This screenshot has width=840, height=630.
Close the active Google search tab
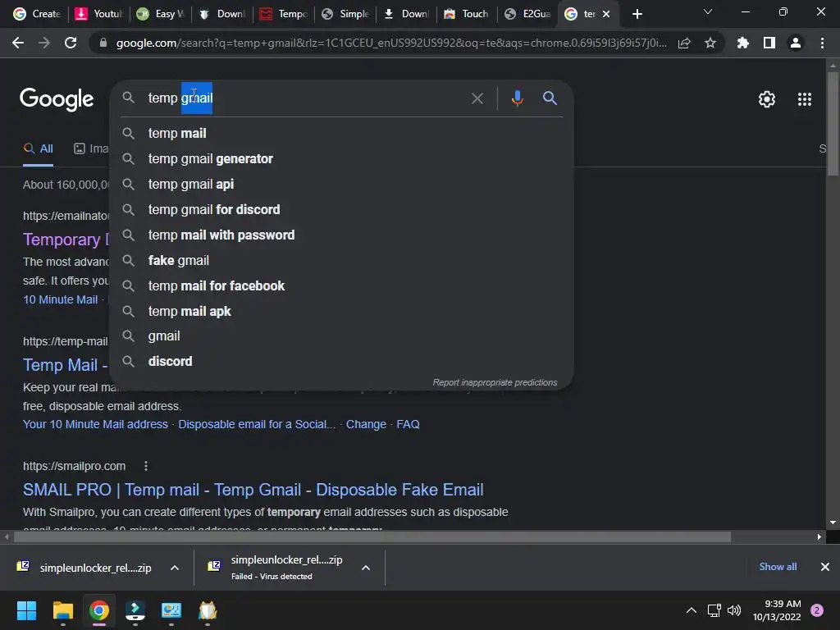click(x=606, y=14)
